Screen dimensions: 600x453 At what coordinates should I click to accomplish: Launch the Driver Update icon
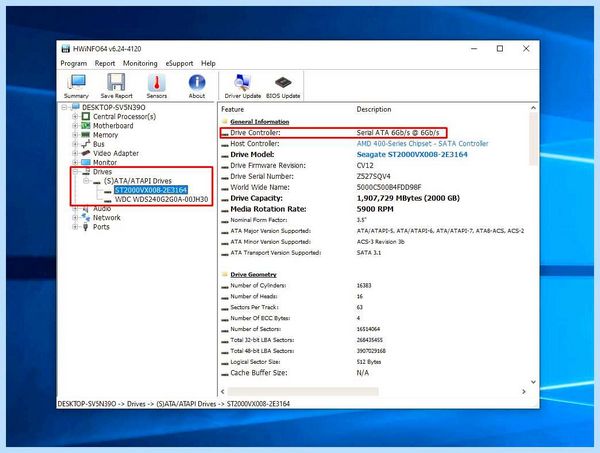click(243, 81)
